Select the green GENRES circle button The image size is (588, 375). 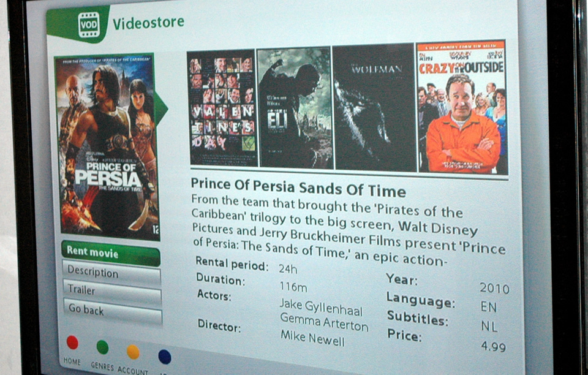click(x=102, y=347)
